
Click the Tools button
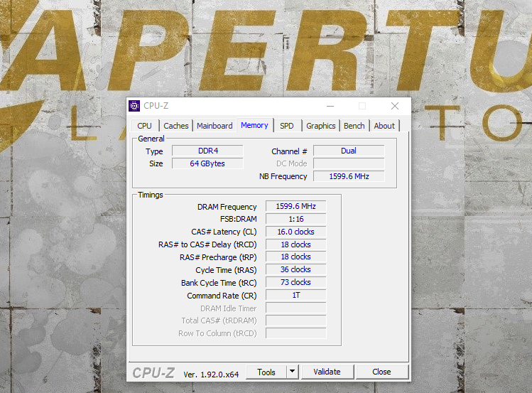click(266, 372)
